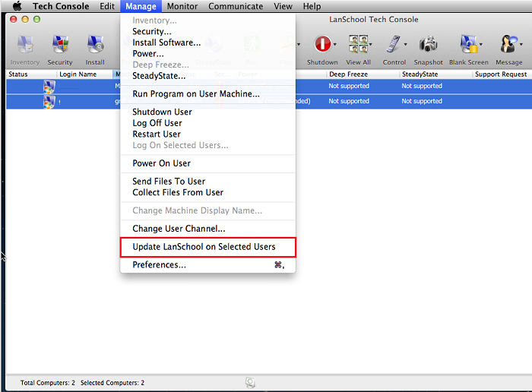Select SteadyState... menu item
Screen dimensions: 532x392
(207, 76)
